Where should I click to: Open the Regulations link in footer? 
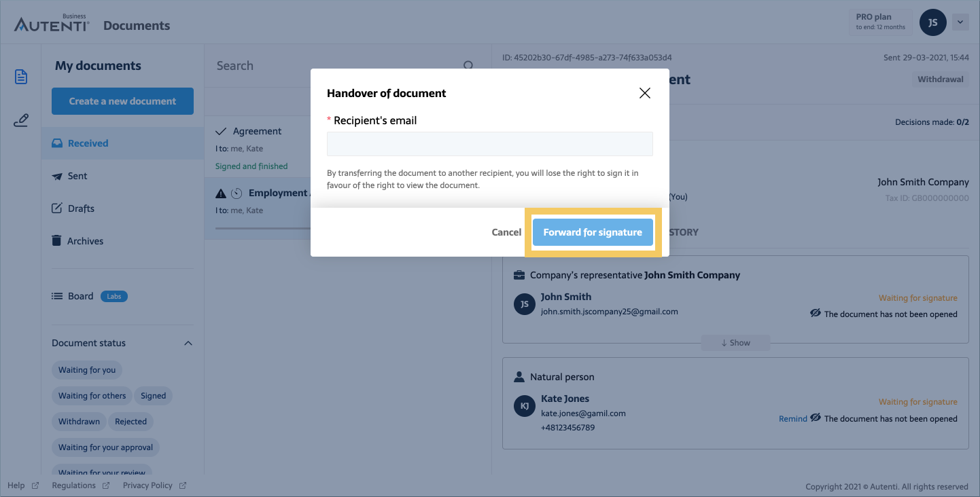tap(81, 485)
